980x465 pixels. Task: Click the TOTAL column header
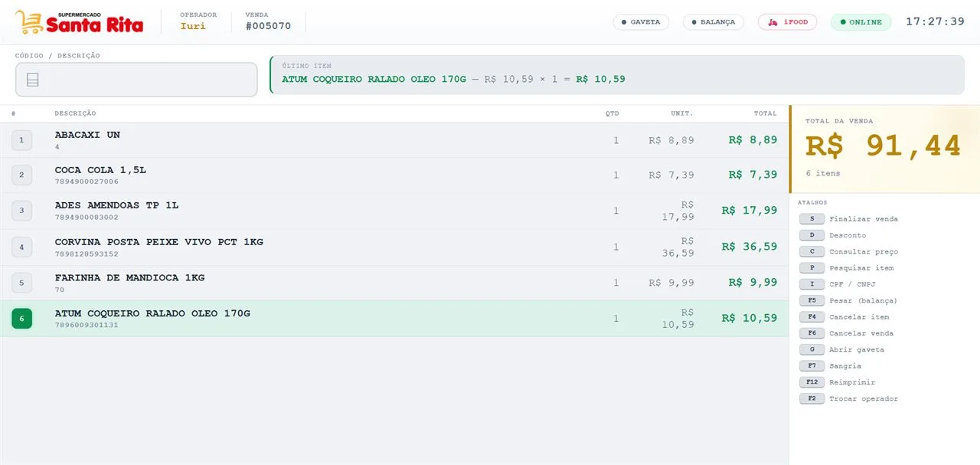tap(765, 113)
